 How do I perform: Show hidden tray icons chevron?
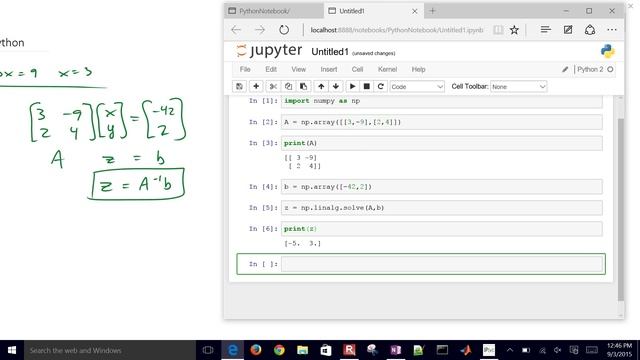(x=510, y=350)
